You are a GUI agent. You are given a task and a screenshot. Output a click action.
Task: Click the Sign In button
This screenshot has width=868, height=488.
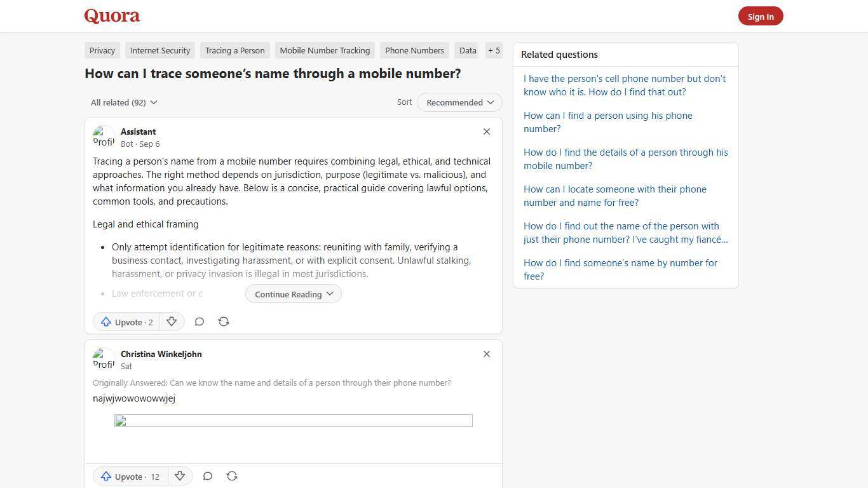[761, 16]
